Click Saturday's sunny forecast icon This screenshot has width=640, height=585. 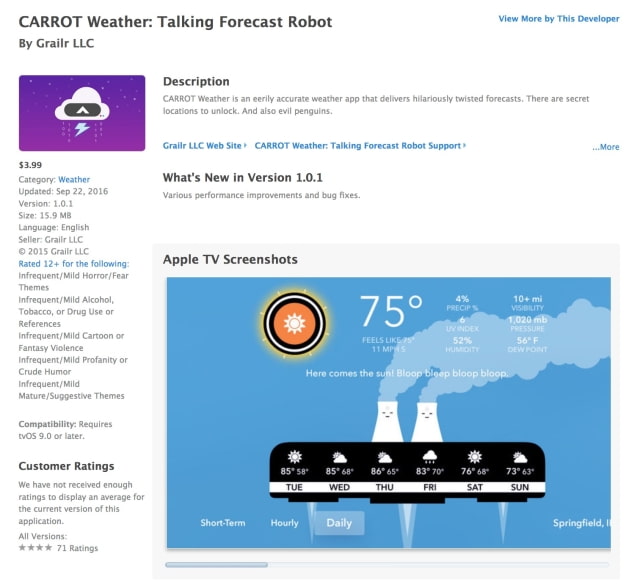click(475, 458)
